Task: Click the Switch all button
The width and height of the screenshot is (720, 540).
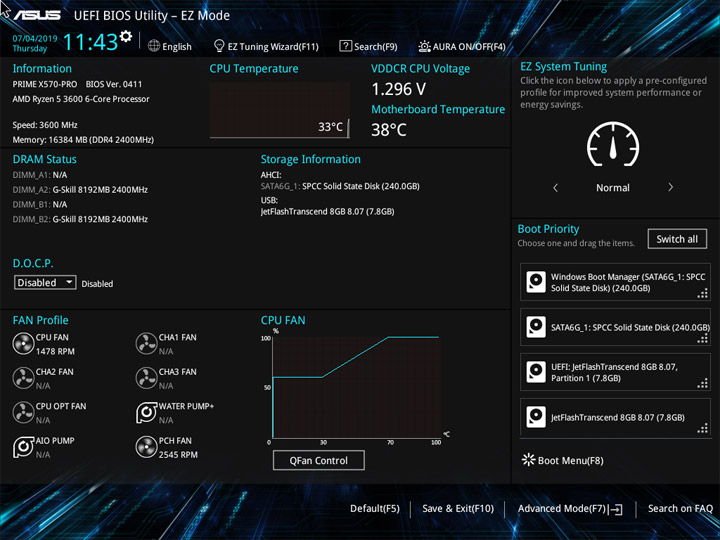Action: coord(677,239)
